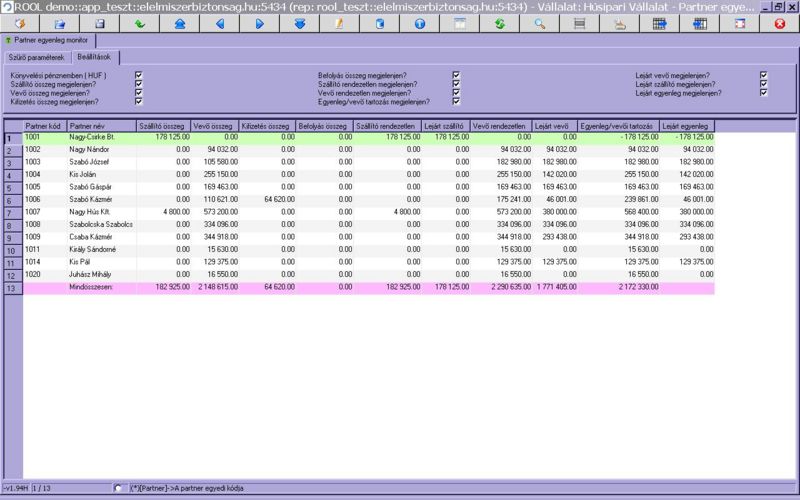Switch to the "Szűrő paraméterek" tab
Viewport: 800px width, 500px height.
pyautogui.click(x=36, y=57)
